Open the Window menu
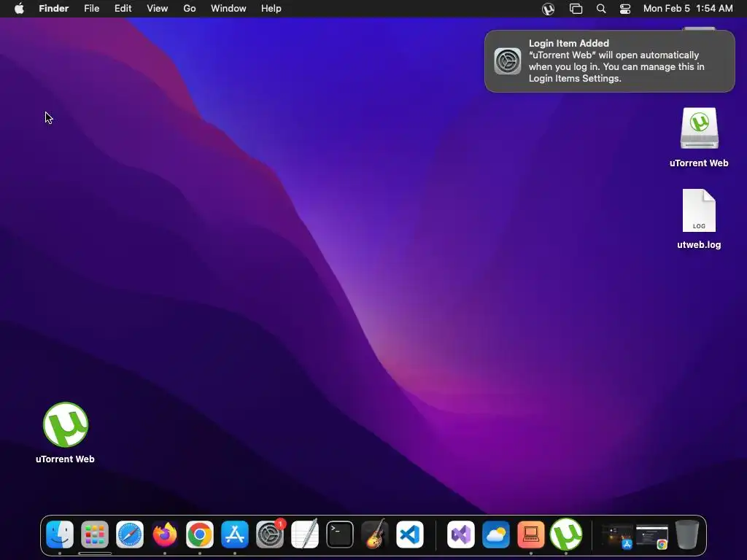The height and width of the screenshot is (560, 747). (x=228, y=9)
